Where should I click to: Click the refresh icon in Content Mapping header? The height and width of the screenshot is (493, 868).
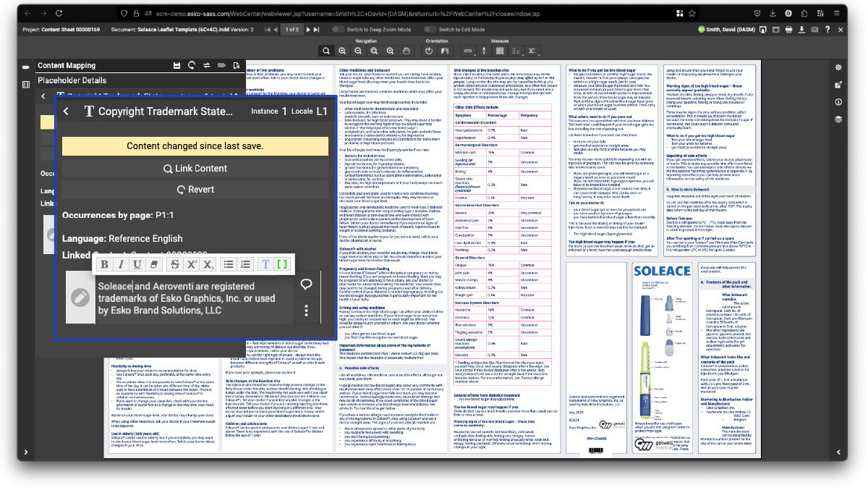coord(192,65)
